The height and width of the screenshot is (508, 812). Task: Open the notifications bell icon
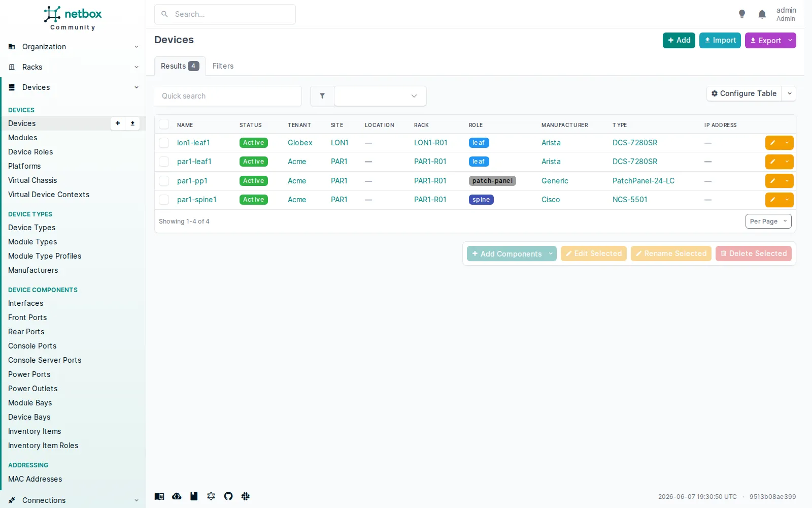point(762,14)
